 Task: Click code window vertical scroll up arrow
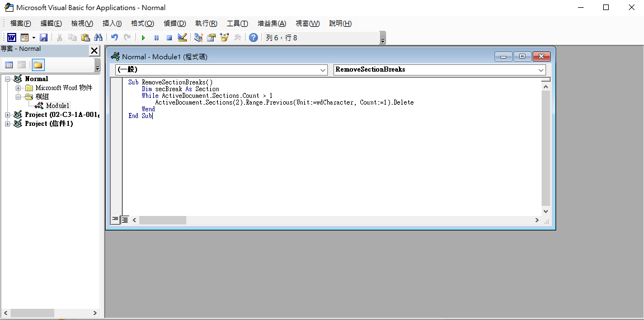click(x=546, y=87)
